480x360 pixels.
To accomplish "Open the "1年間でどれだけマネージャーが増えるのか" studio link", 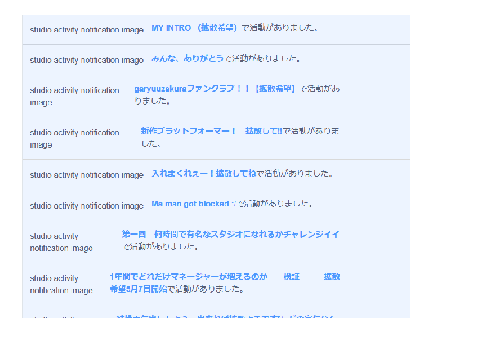I will 225,283.
